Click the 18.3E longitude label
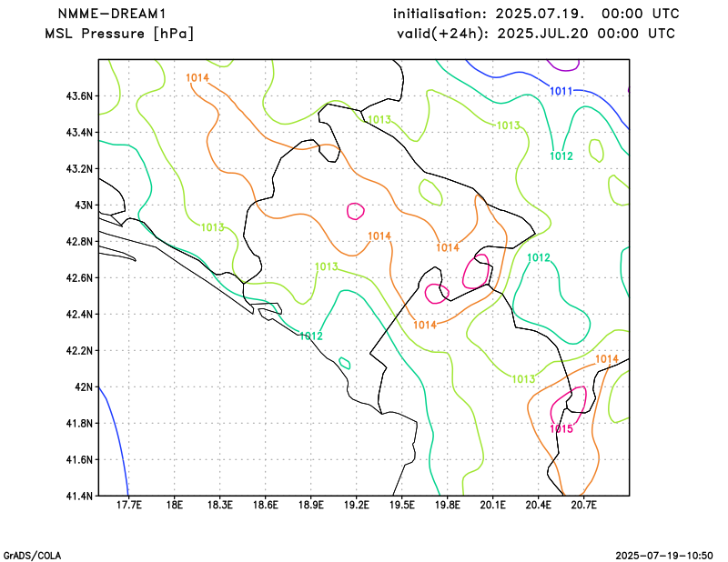The image size is (728, 562). pos(219,505)
